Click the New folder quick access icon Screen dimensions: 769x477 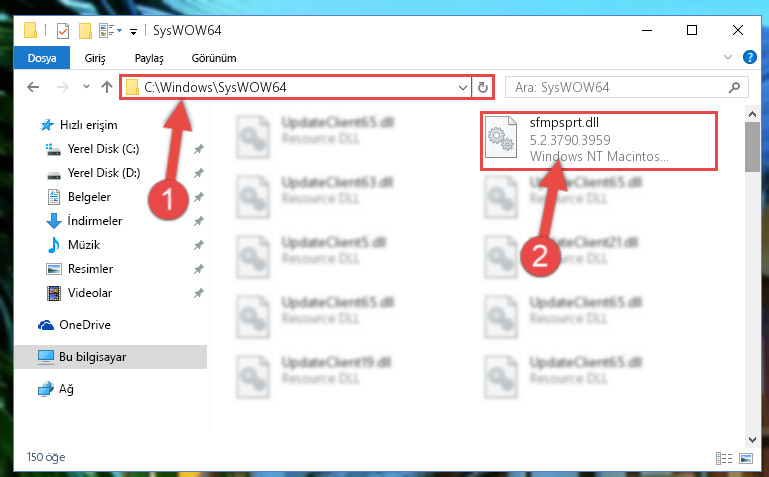(x=85, y=31)
